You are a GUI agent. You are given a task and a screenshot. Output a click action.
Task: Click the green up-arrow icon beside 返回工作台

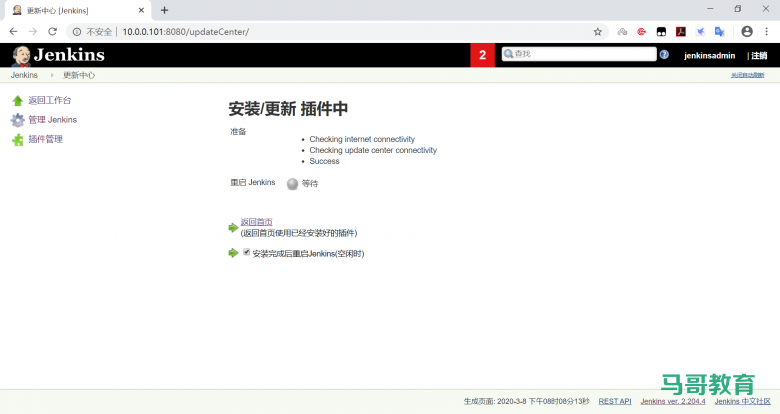point(17,101)
